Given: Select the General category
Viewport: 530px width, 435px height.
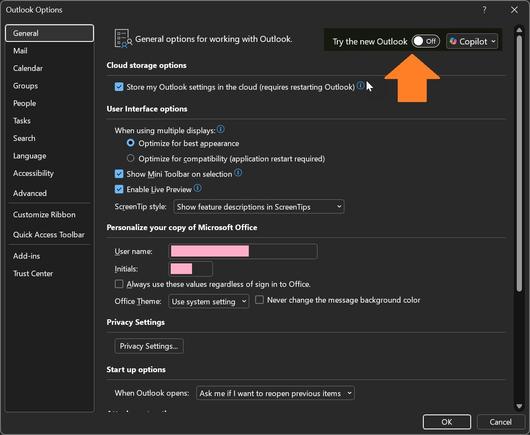Looking at the screenshot, I should pyautogui.click(x=49, y=33).
